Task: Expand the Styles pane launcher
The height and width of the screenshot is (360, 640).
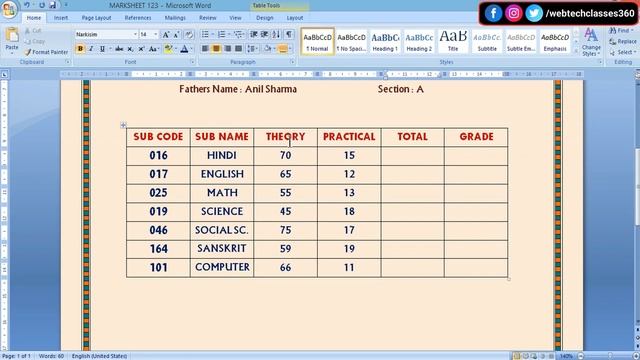Action: point(600,62)
